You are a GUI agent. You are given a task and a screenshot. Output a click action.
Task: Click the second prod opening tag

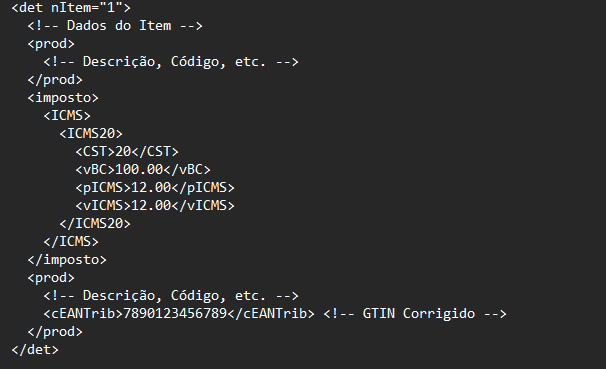pos(51,278)
